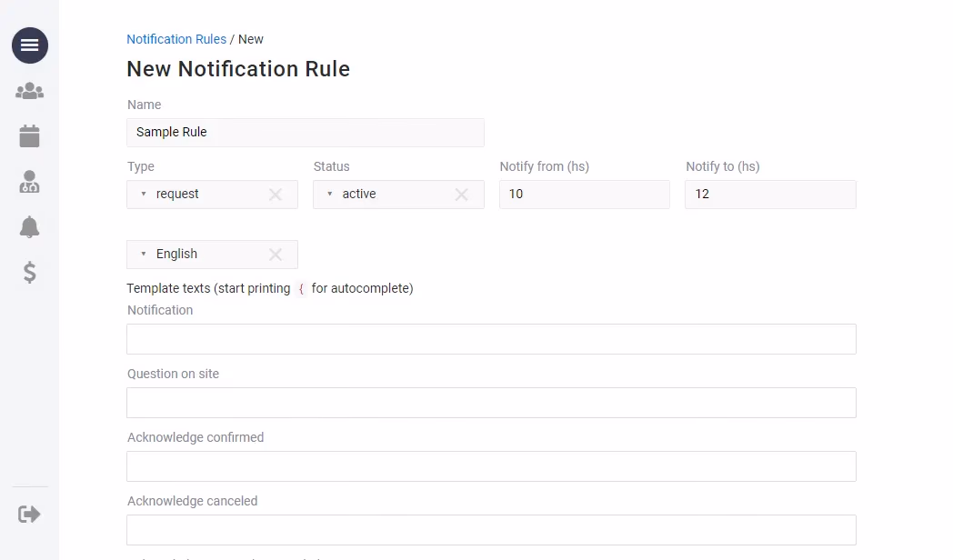The width and height of the screenshot is (953, 560).
Task: Click the Notify from (hs) field
Action: tap(584, 194)
